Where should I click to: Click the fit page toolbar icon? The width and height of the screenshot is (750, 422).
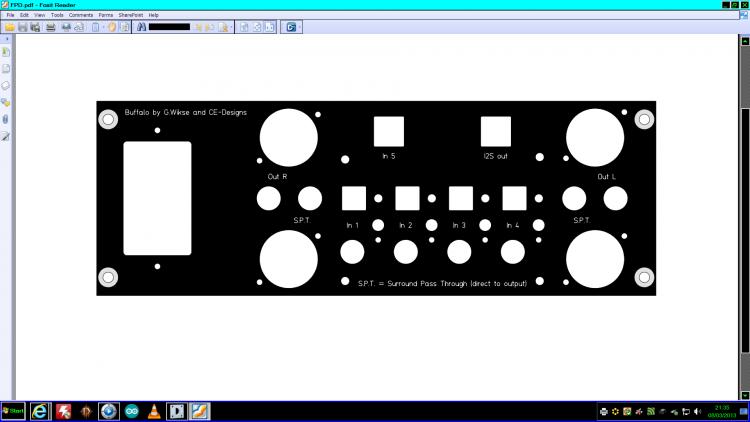coord(244,27)
